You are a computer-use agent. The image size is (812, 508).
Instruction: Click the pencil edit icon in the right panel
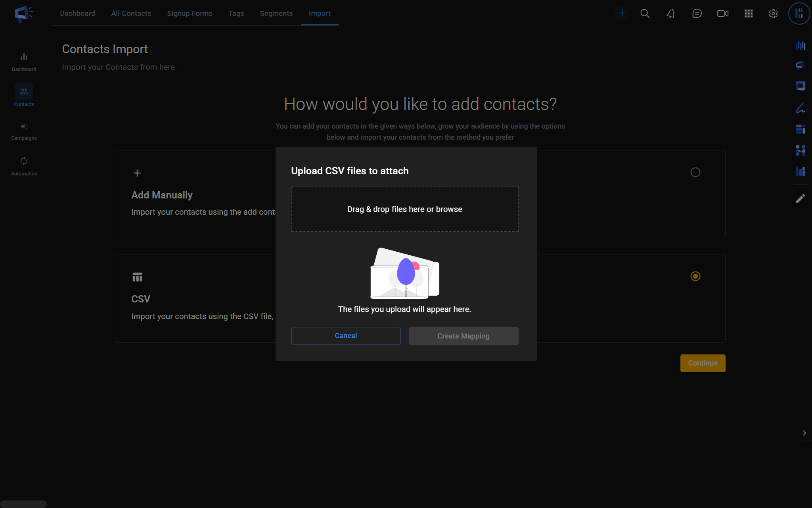pos(800,198)
